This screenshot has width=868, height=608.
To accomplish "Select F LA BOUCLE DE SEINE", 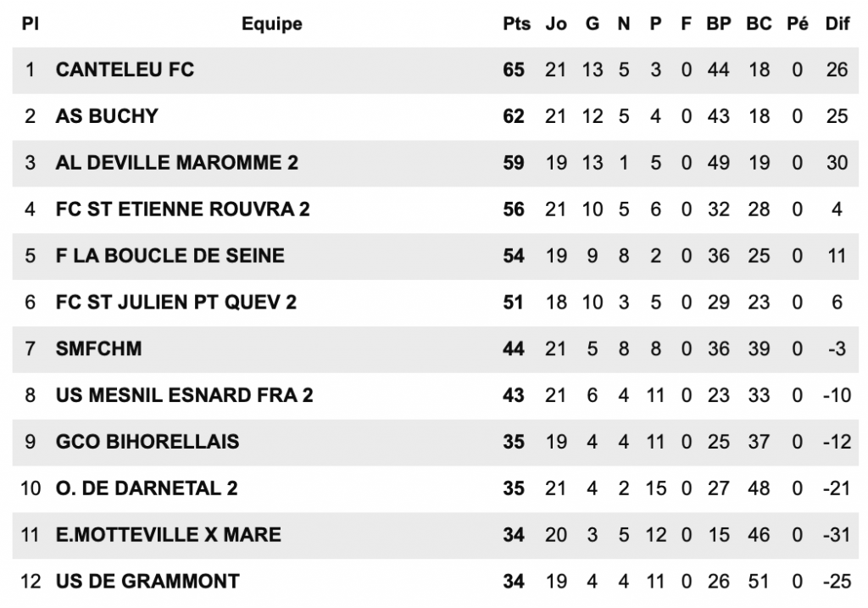I will click(170, 256).
